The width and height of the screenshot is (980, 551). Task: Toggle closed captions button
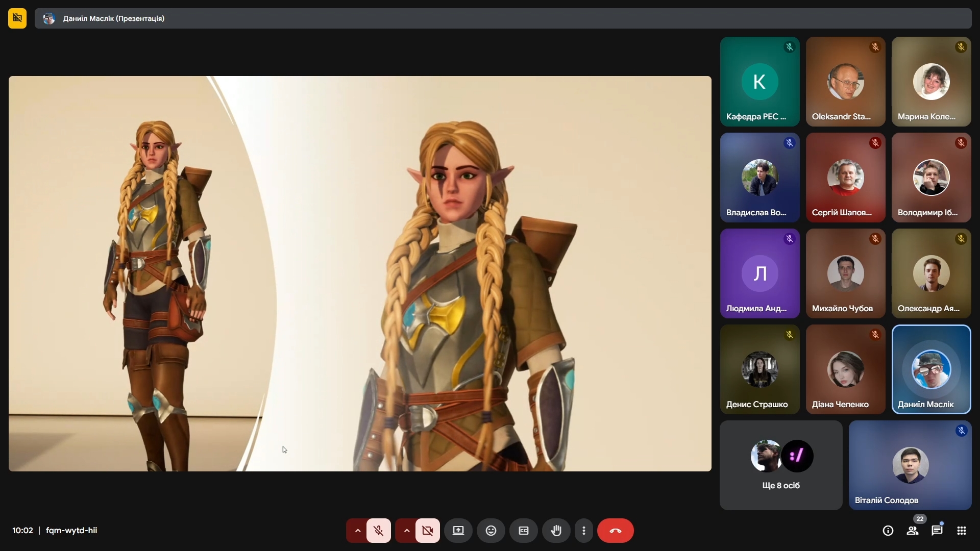click(523, 531)
